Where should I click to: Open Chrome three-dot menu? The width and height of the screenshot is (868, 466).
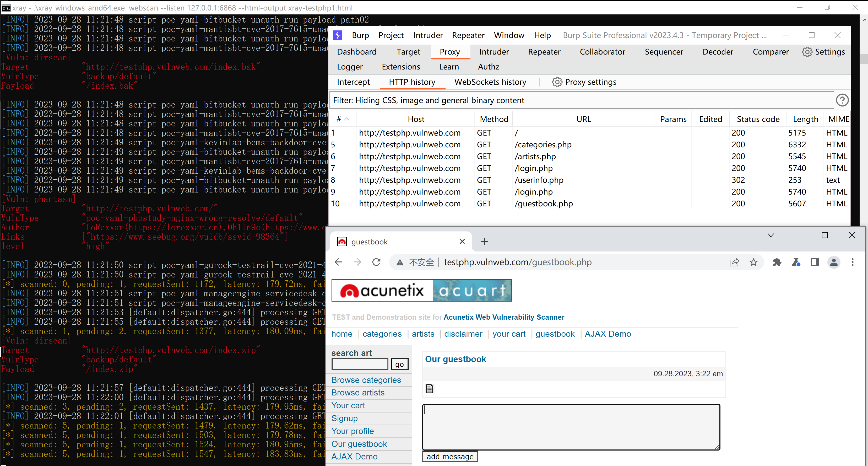[x=853, y=262]
